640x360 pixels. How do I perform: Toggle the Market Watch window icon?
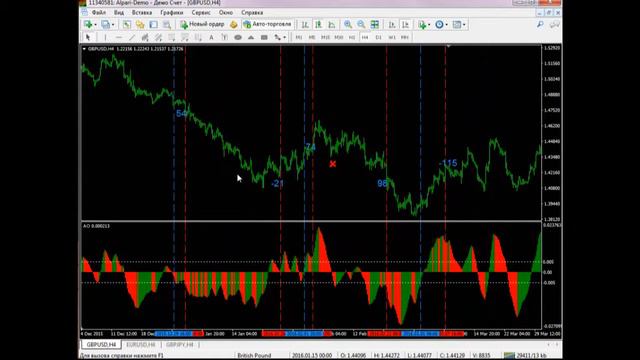pyautogui.click(x=127, y=24)
